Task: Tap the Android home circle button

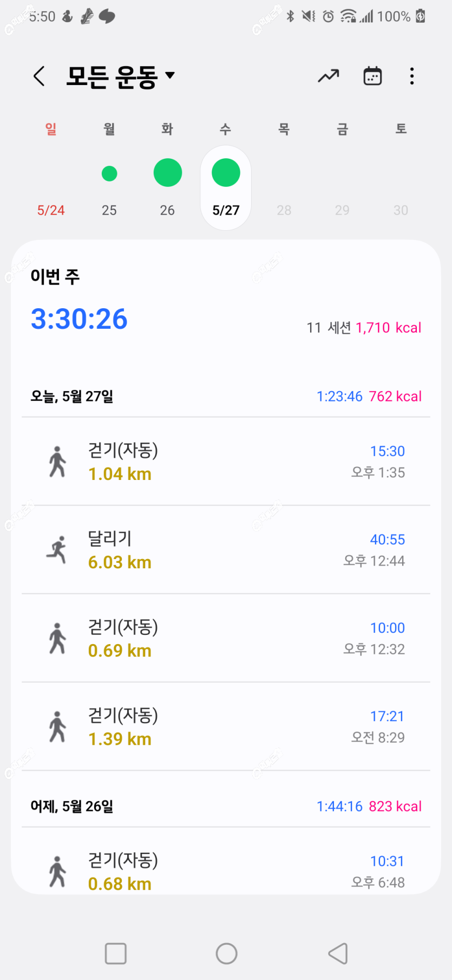Action: point(226,953)
